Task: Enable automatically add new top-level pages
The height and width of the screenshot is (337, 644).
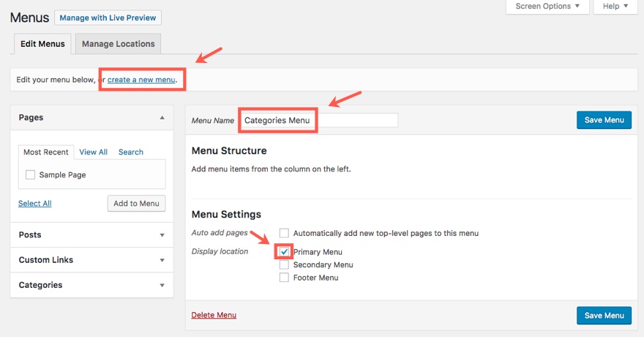Action: coord(284,234)
